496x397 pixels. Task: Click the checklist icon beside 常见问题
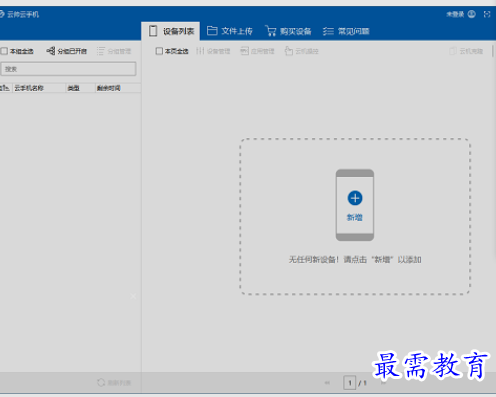[x=328, y=31]
